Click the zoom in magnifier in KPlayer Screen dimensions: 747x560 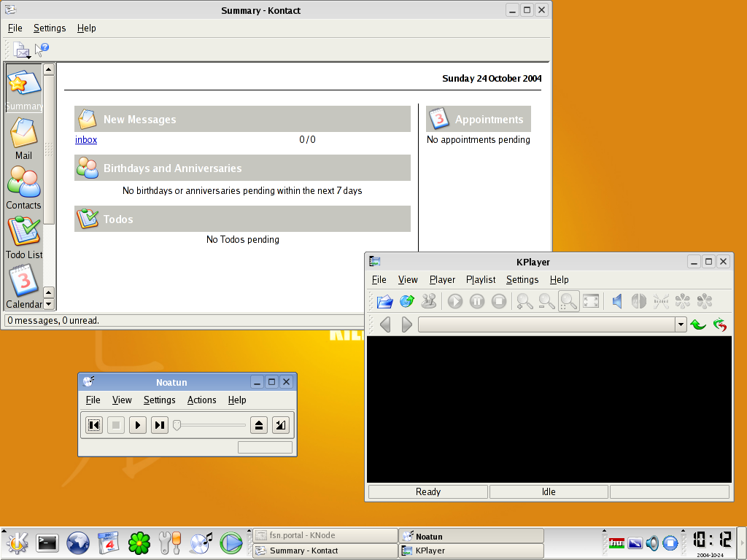525,301
